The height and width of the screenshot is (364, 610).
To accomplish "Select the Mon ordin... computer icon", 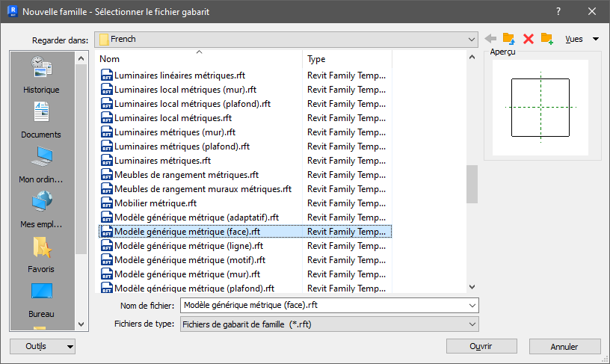I will pyautogui.click(x=41, y=165).
